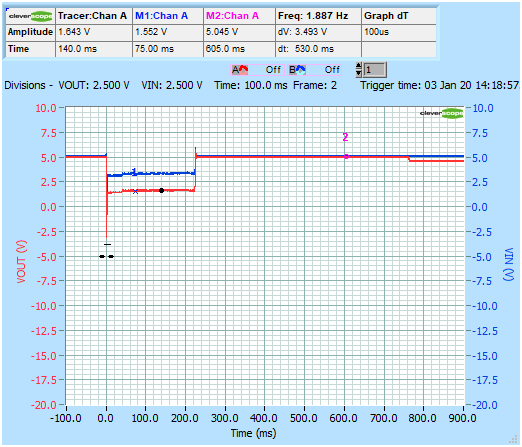Click the blue 'VIN (V)' axis label
The width and height of the screenshot is (522, 447).
coord(509,264)
